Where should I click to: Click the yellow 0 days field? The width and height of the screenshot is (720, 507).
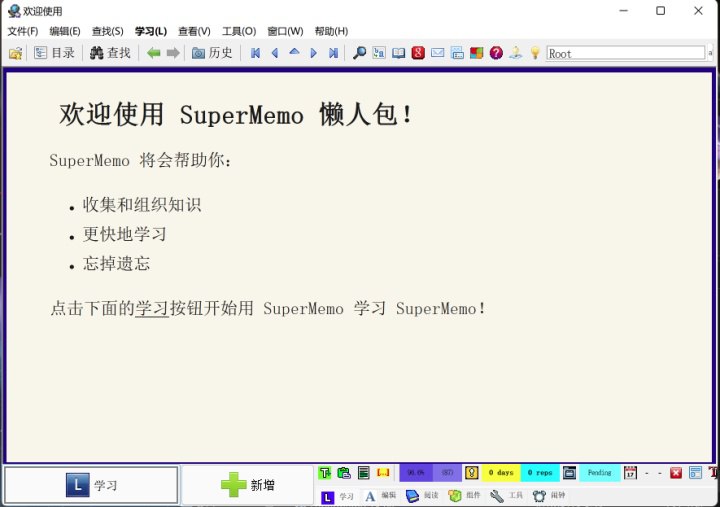[x=501, y=473]
